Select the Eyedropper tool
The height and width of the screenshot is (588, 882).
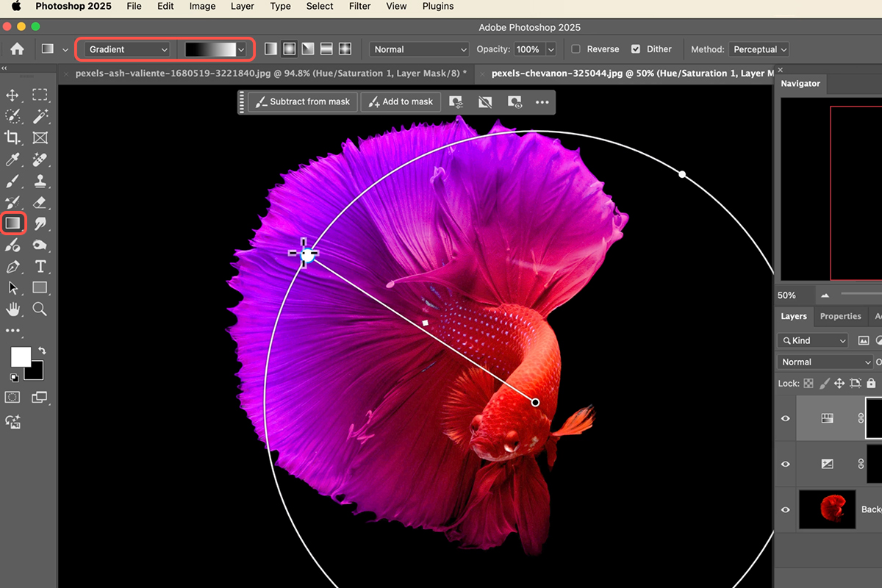tap(13, 159)
